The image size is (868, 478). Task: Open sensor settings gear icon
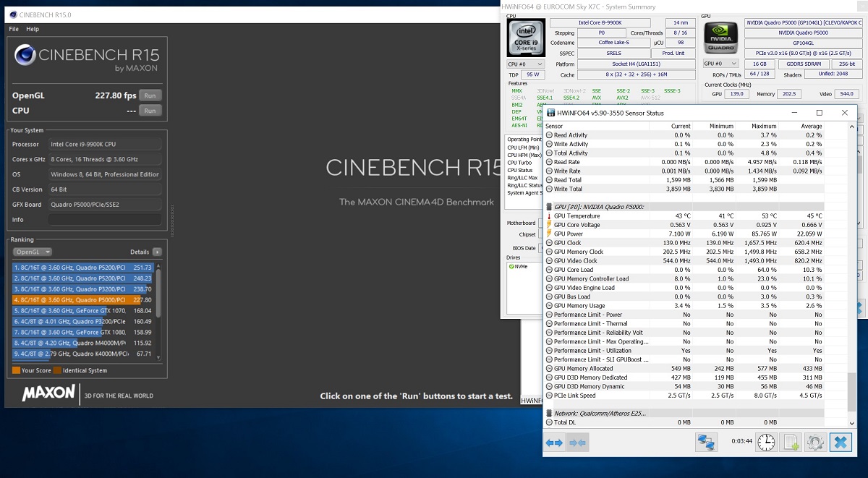tap(815, 443)
